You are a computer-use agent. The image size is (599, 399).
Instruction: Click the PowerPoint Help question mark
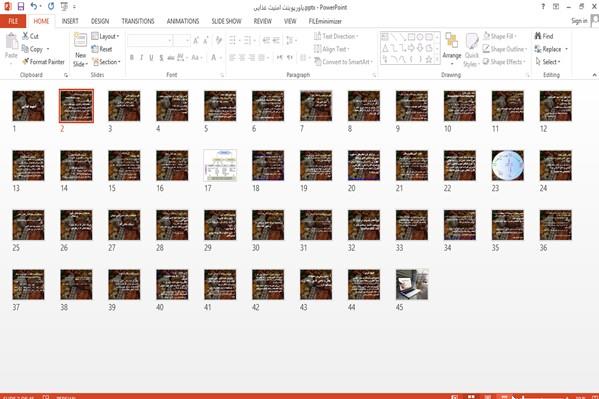pyautogui.click(x=543, y=6)
